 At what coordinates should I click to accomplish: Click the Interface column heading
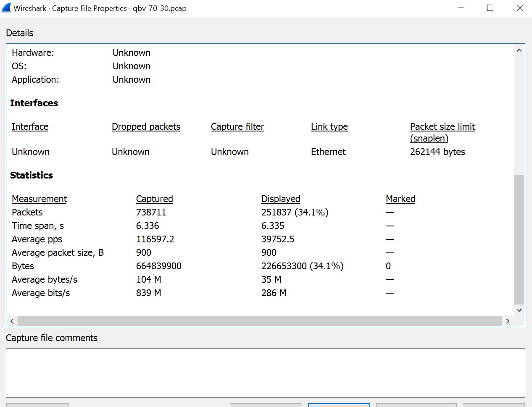point(30,126)
